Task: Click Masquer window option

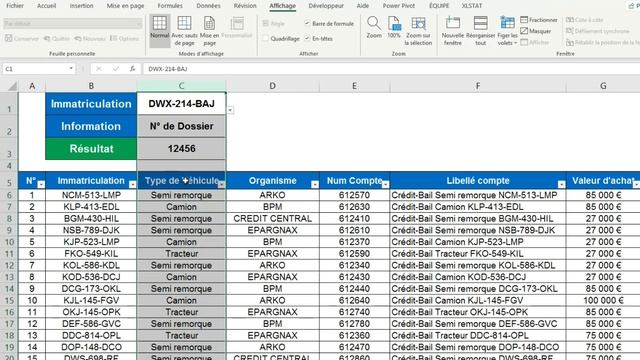Action: pos(536,31)
